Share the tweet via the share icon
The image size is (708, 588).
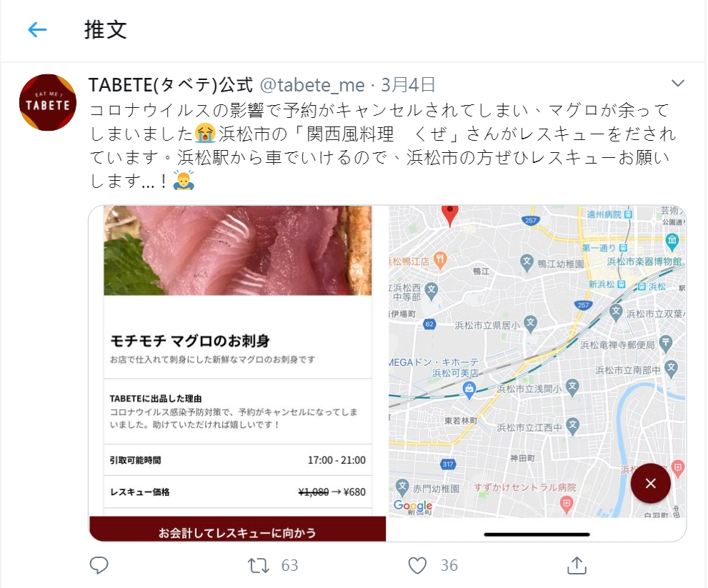(577, 565)
